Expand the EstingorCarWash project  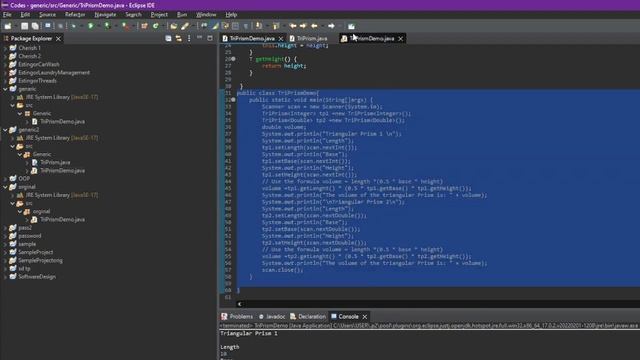5,64
